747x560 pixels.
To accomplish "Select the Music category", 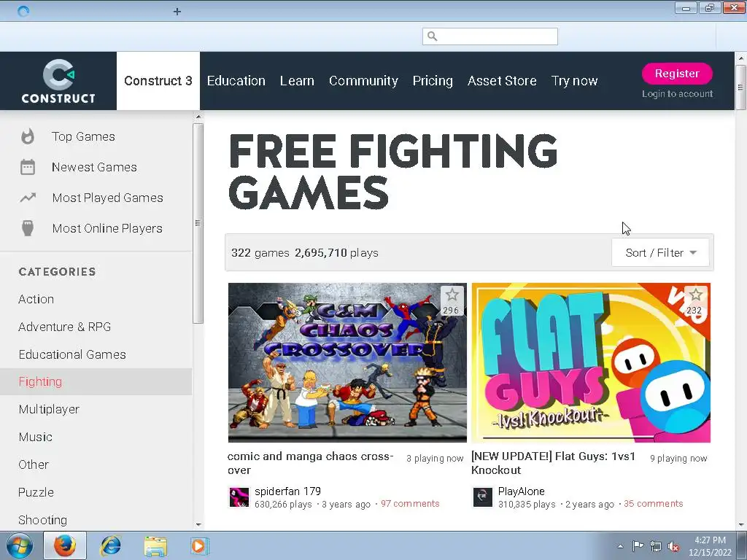I will pyautogui.click(x=35, y=437).
